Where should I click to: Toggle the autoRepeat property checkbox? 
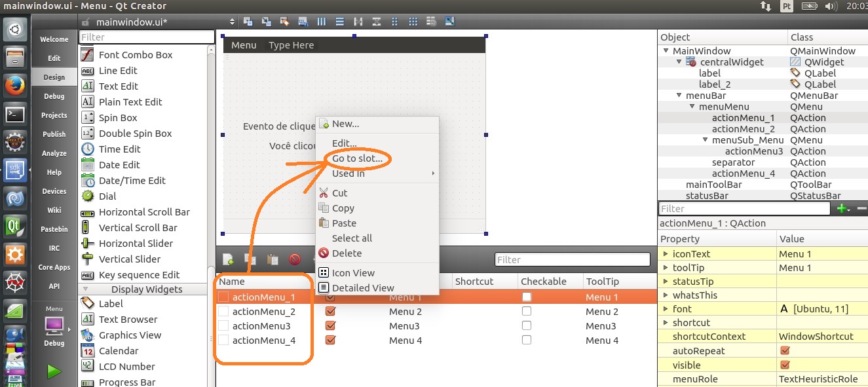point(785,351)
